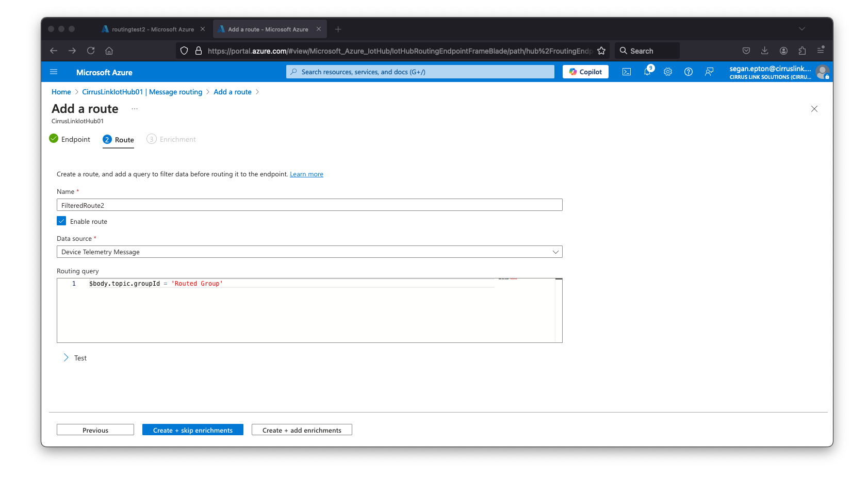Reload the page in the browser
Image resolution: width=868 pixels, height=477 pixels.
pyautogui.click(x=91, y=51)
